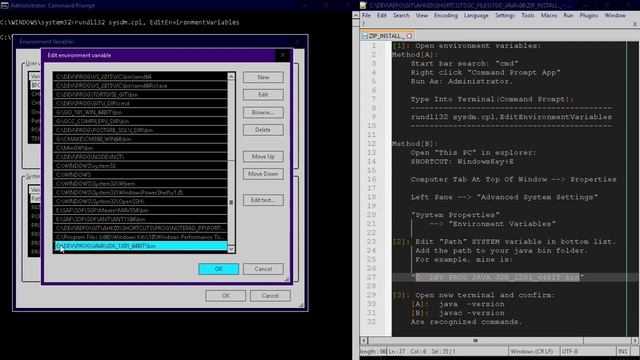
Task: Open the Run menu
Action: click(x=568, y=16)
